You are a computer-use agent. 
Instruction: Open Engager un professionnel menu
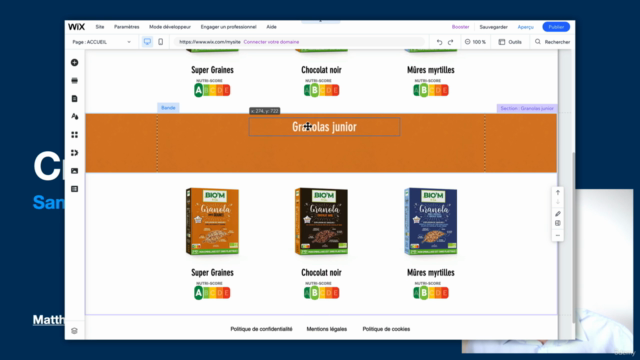(x=229, y=27)
